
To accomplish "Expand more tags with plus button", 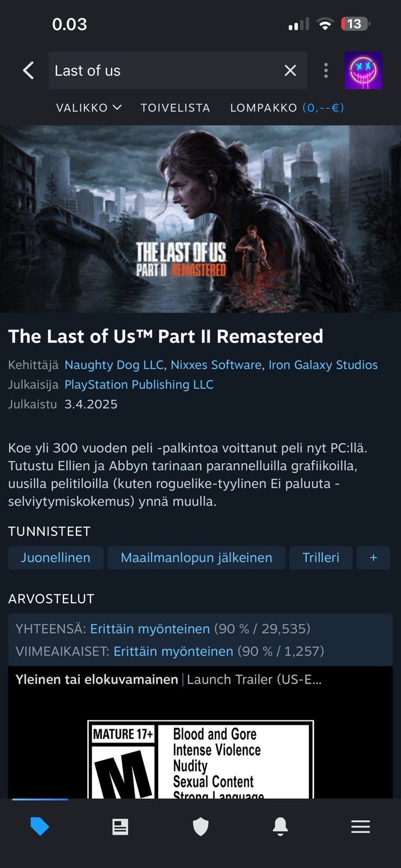I will [x=373, y=558].
